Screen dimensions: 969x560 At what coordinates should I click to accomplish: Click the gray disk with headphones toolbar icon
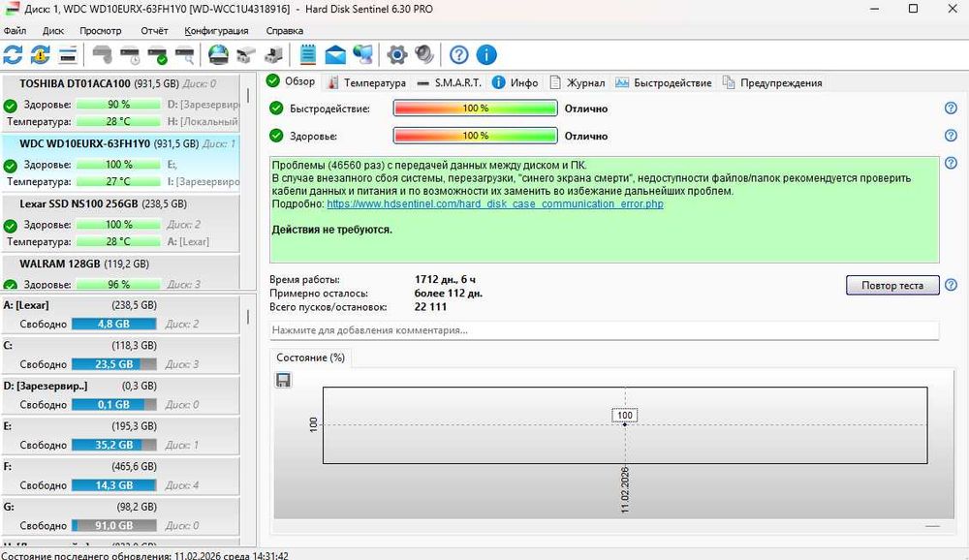point(103,55)
